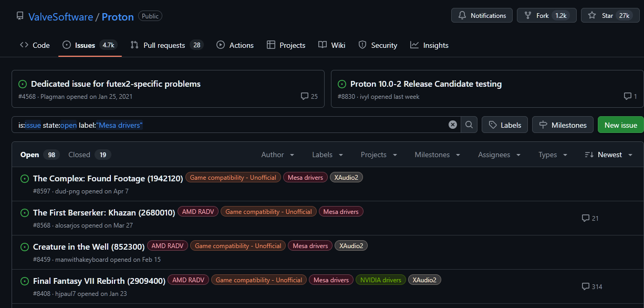This screenshot has height=308, width=644.
Task: Click NVIDIA drivers label on Final Fantasy VII Rebirth
Action: 381,280
